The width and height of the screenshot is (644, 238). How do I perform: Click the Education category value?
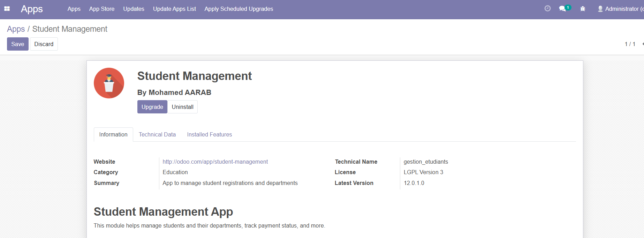tap(175, 172)
